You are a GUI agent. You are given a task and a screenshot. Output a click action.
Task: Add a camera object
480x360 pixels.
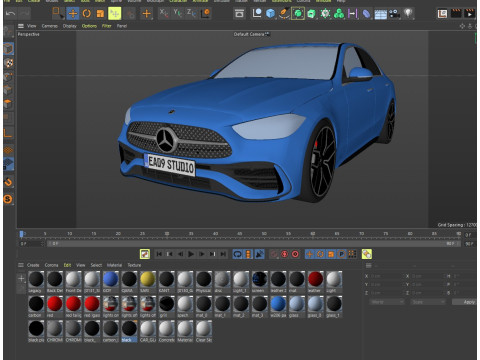394,14
